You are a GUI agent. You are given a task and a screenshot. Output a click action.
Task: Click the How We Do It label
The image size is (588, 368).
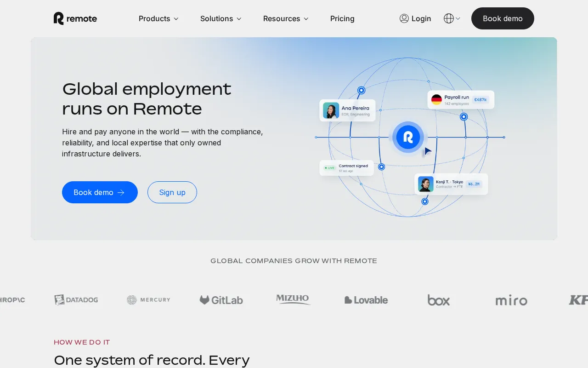[x=82, y=342]
